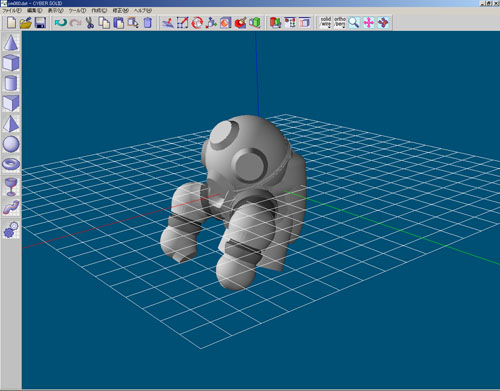This screenshot has width=500, height=391.
Task: Click the greyed-out redo arrow
Action: (76, 23)
